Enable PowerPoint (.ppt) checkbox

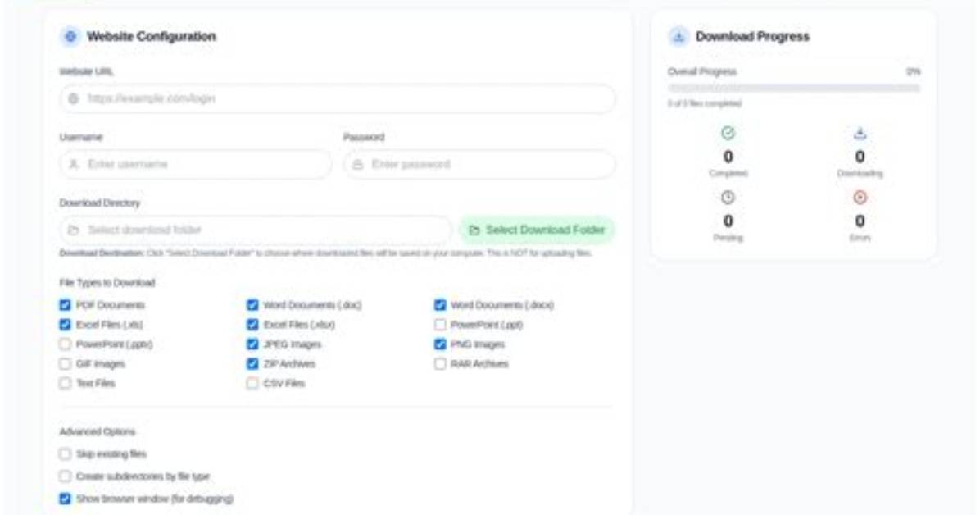[x=440, y=324]
